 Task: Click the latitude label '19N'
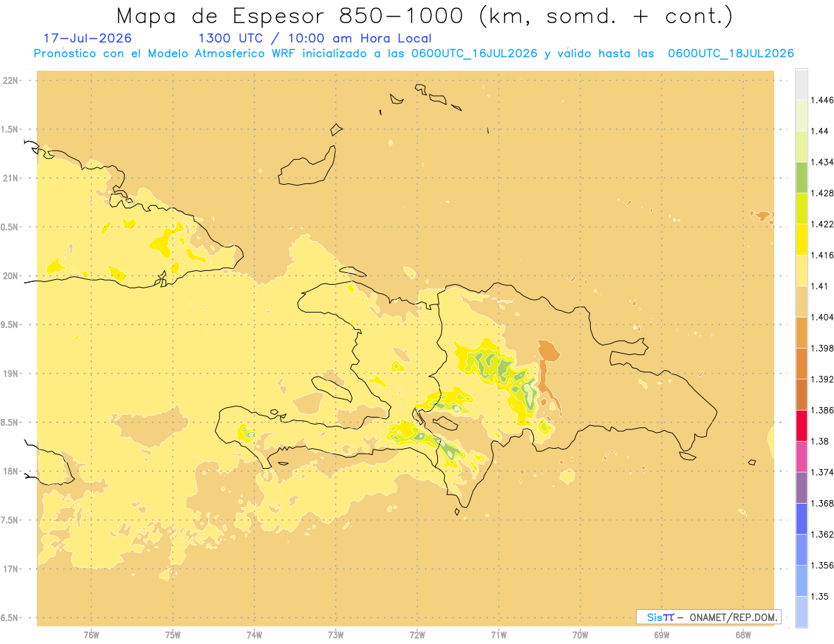[10, 373]
